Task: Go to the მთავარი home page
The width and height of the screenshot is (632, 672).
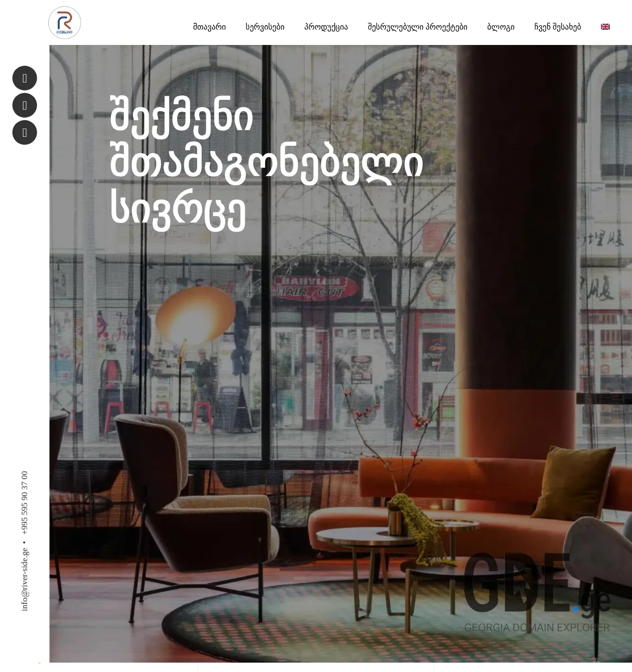Action: 209,27
